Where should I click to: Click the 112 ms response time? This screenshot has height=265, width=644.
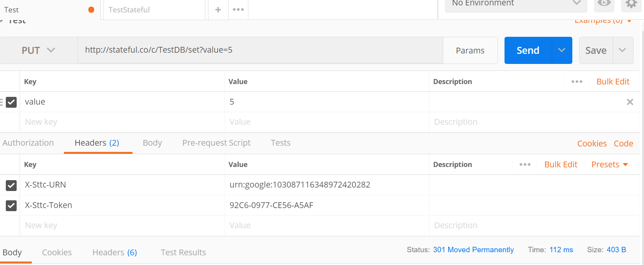561,250
